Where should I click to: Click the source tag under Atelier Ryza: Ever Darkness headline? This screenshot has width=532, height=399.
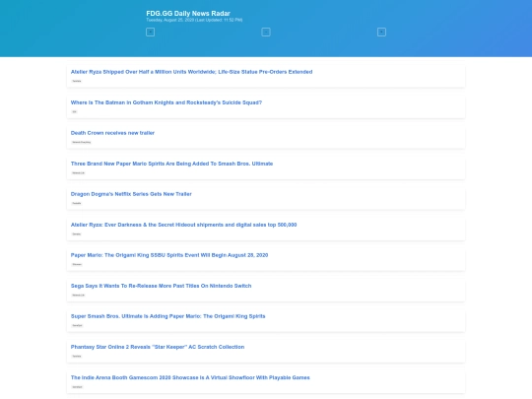click(77, 233)
